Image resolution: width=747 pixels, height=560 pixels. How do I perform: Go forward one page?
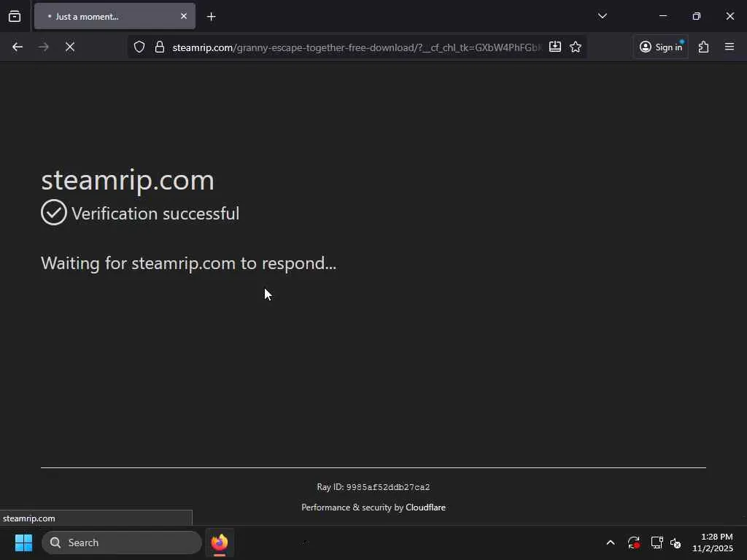[43, 47]
